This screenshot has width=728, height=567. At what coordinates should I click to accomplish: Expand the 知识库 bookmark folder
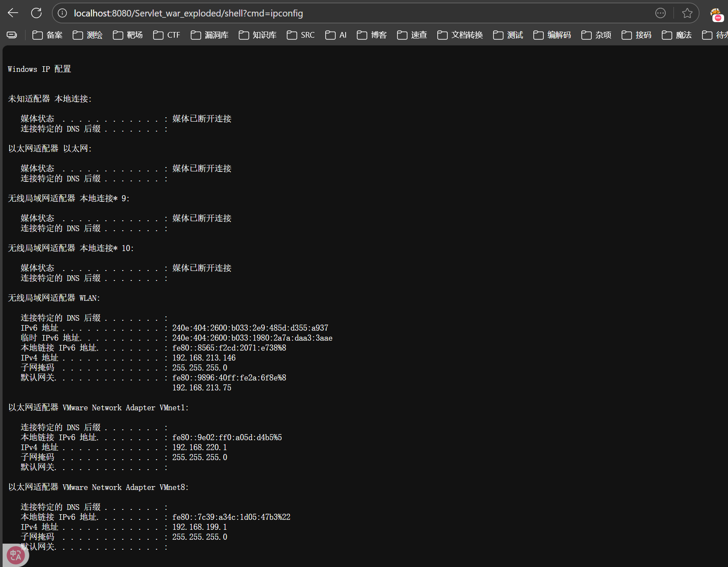(x=258, y=35)
